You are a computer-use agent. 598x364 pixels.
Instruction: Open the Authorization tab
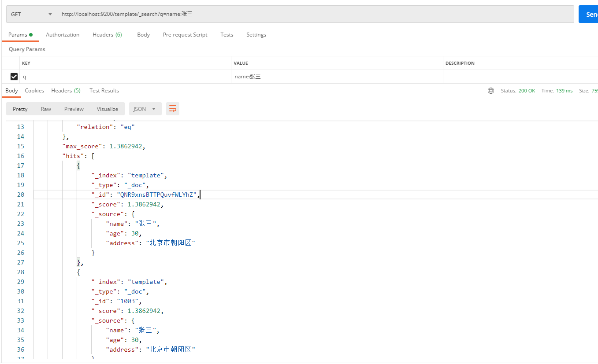click(63, 35)
